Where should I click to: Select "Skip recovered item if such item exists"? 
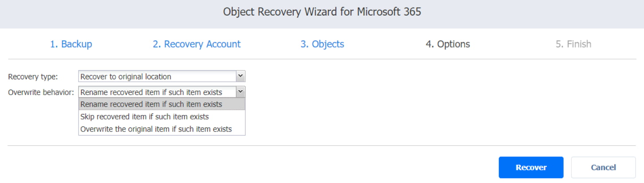[x=145, y=117]
